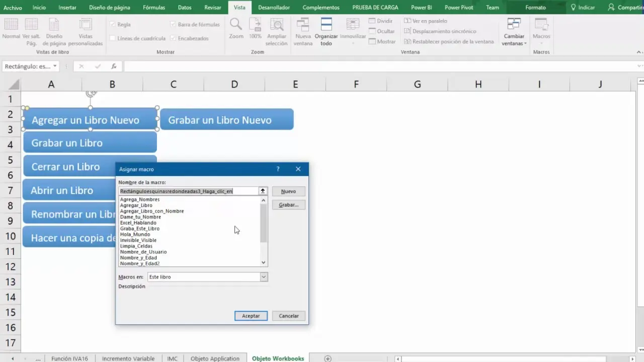Toggle the Líneas de cuadrícula checkbox
644x362 pixels.
(113, 38)
